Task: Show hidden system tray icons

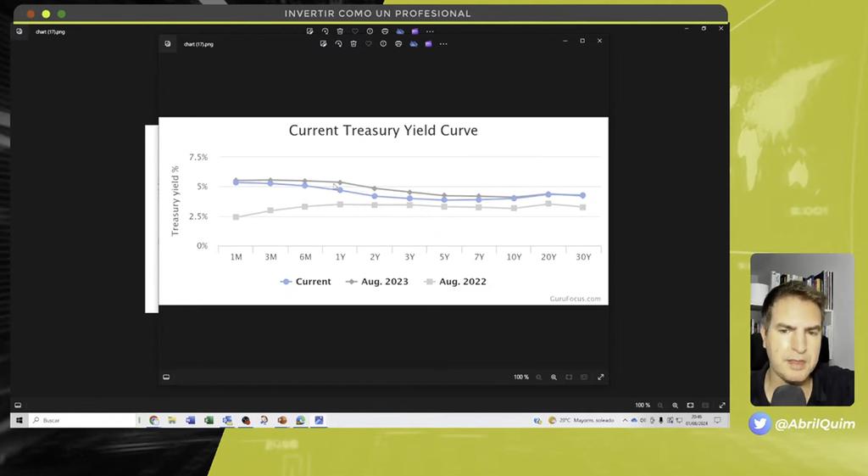Action: (x=625, y=420)
